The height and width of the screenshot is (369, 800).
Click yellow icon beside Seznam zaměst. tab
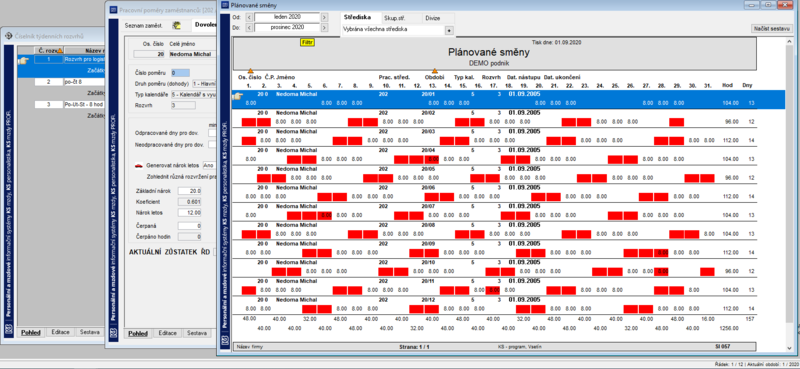[177, 25]
